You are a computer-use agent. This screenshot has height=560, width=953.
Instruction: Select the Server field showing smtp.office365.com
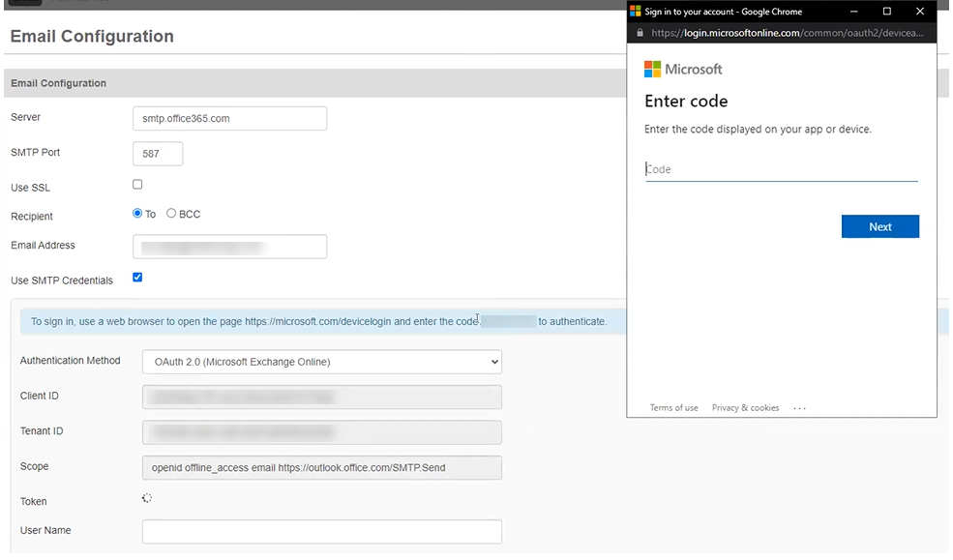tap(229, 118)
